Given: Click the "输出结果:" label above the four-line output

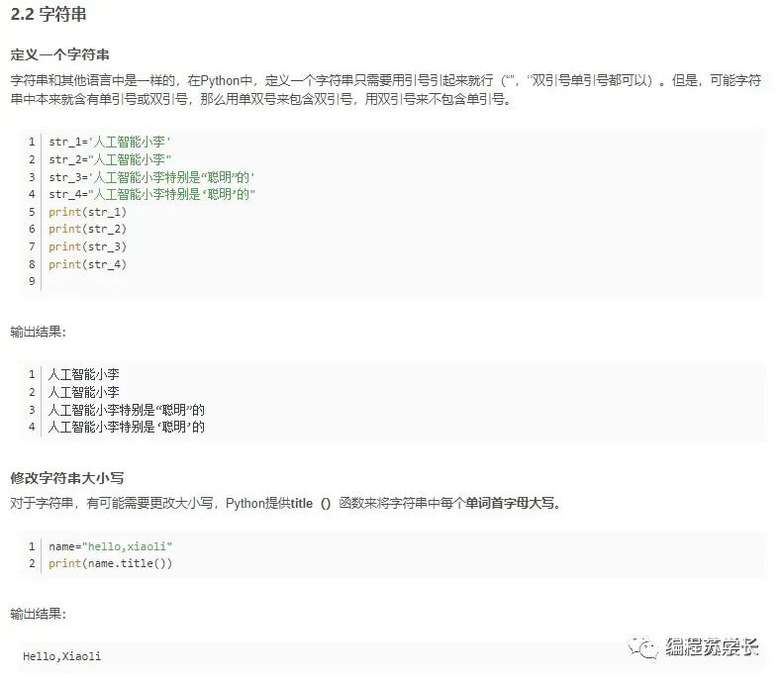Looking at the screenshot, I should pos(38,332).
